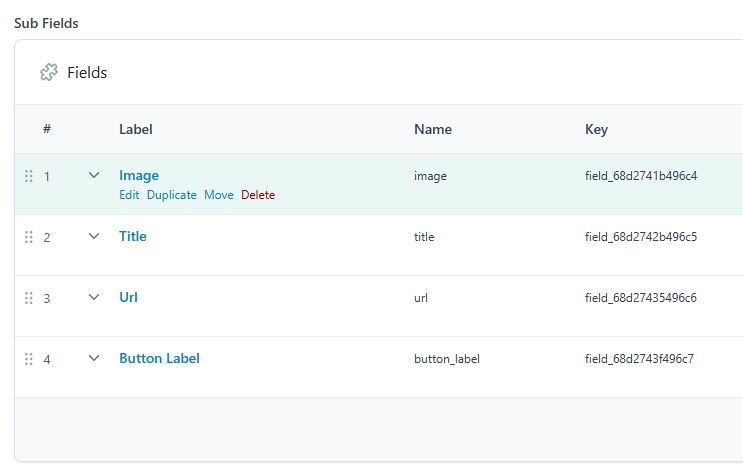
Task: Click the Fields puzzle-piece icon
Action: pyautogui.click(x=49, y=72)
